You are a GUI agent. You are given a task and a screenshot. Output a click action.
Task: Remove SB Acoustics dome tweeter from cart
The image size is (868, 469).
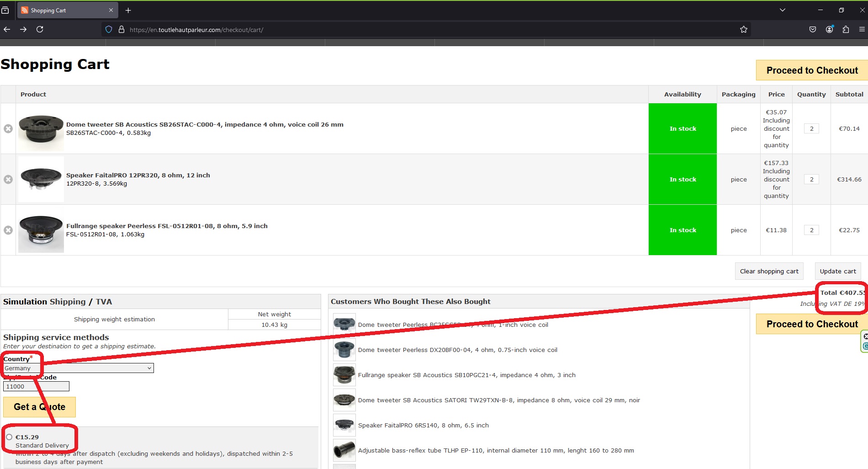tap(8, 128)
